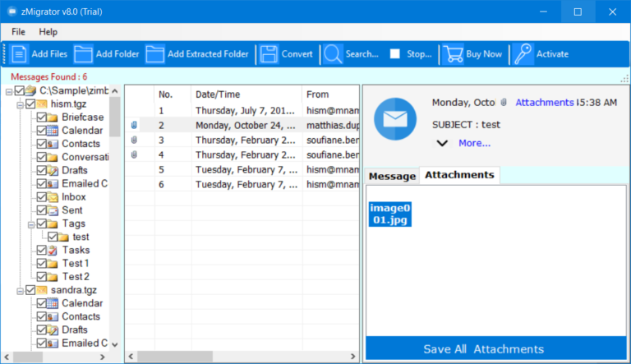
Task: Select message row 1 dated Thursday, July 7
Action: pyautogui.click(x=242, y=110)
